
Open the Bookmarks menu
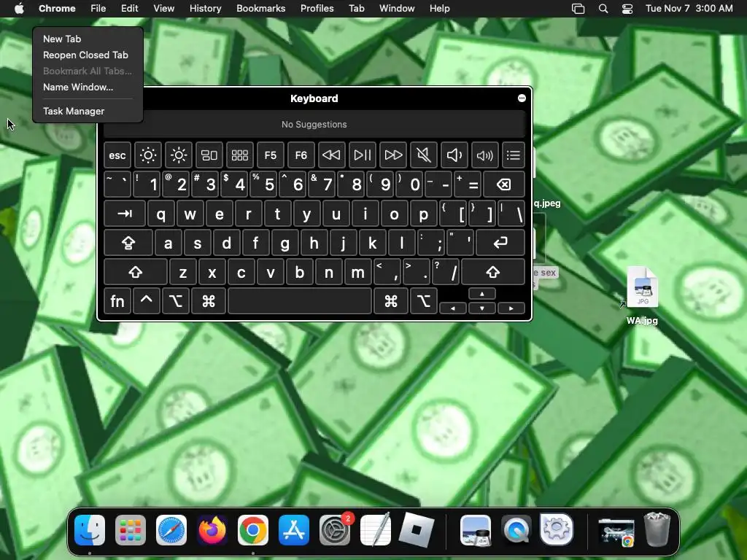(x=260, y=9)
